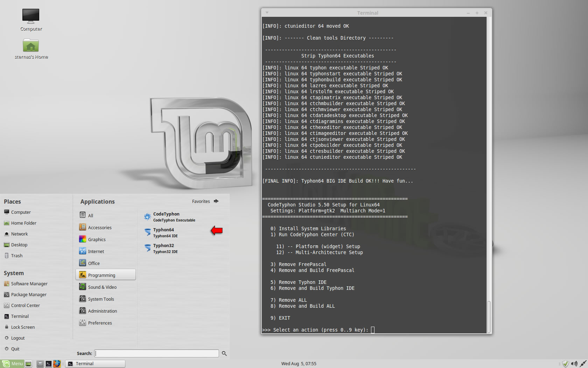Open the Graphics category
Viewport: 588px width, 368px height.
tap(105, 239)
